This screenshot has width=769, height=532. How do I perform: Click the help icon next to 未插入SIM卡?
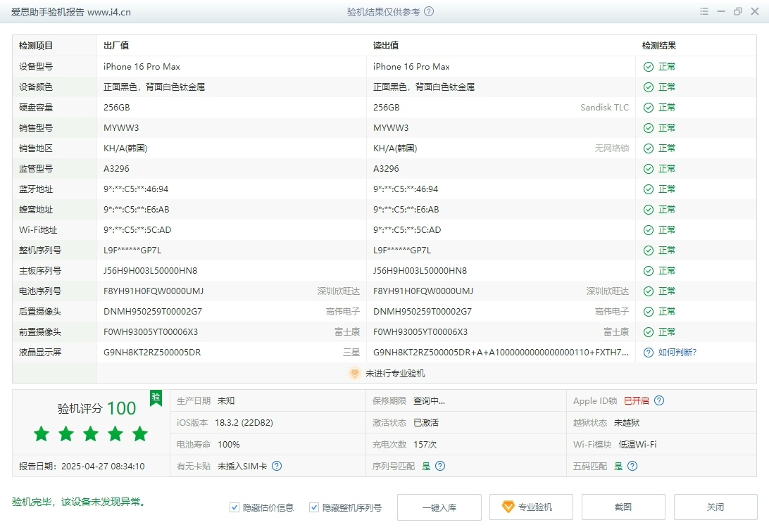tap(277, 466)
